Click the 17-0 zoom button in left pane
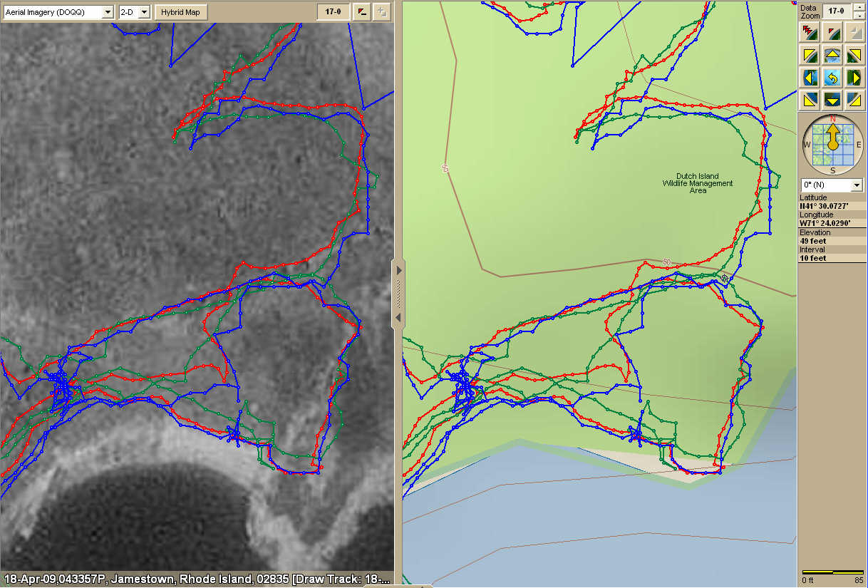 pyautogui.click(x=332, y=11)
